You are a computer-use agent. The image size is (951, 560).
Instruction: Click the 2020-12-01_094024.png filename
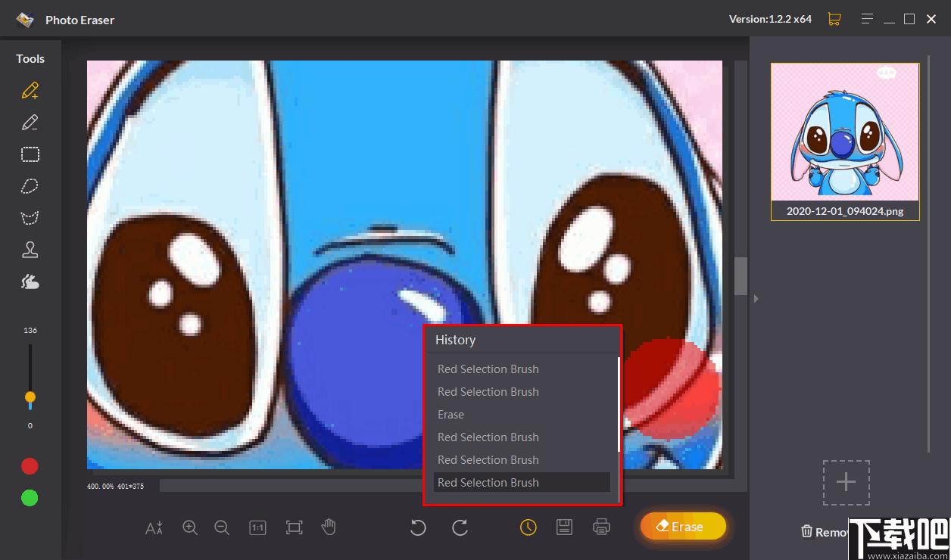point(845,211)
